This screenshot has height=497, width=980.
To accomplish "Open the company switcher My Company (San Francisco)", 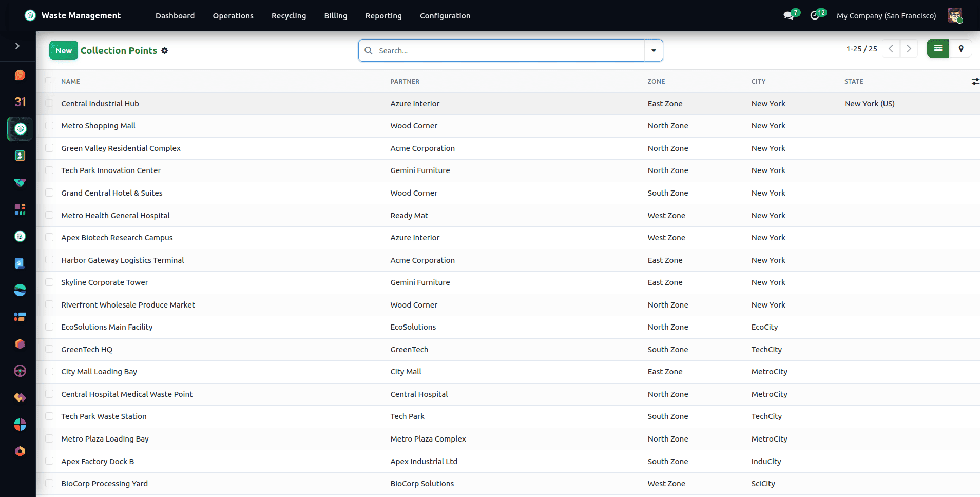I will [887, 16].
